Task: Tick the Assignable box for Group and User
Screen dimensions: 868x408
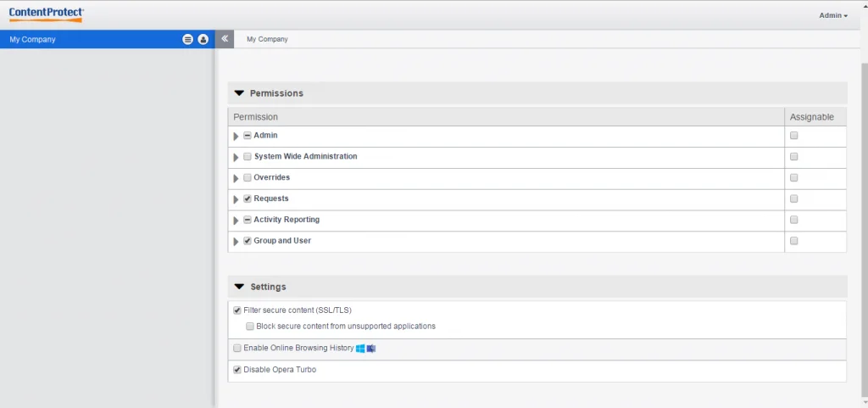Action: 794,241
